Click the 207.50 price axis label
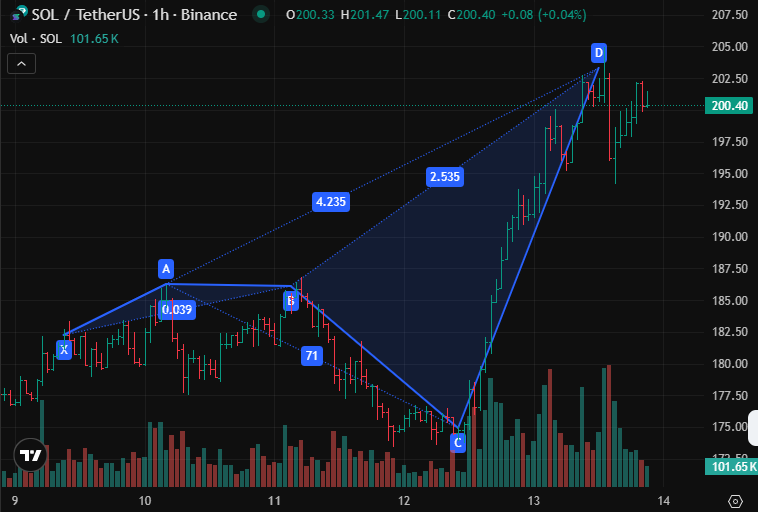758x512 pixels. [x=729, y=15]
